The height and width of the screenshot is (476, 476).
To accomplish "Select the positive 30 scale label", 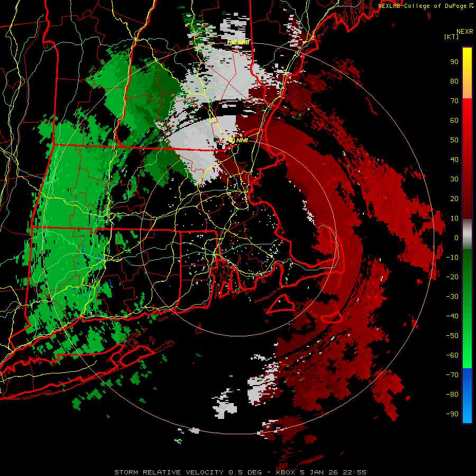I will [x=454, y=179].
